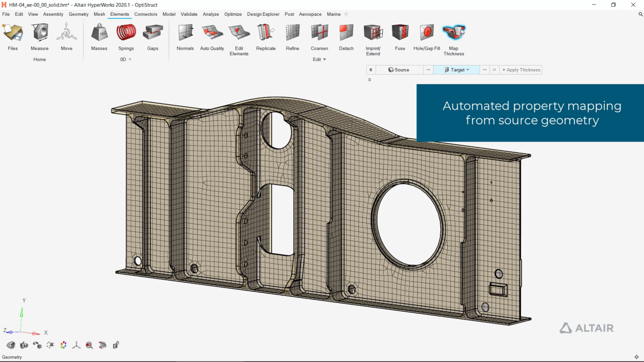Choose the Masses tool

pos(99,37)
